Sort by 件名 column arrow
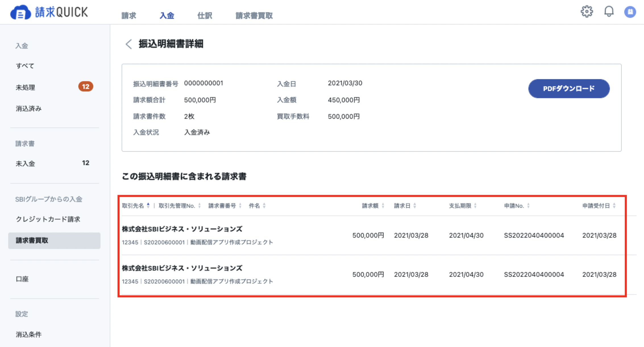Image resolution: width=644 pixels, height=347 pixels. (264, 206)
